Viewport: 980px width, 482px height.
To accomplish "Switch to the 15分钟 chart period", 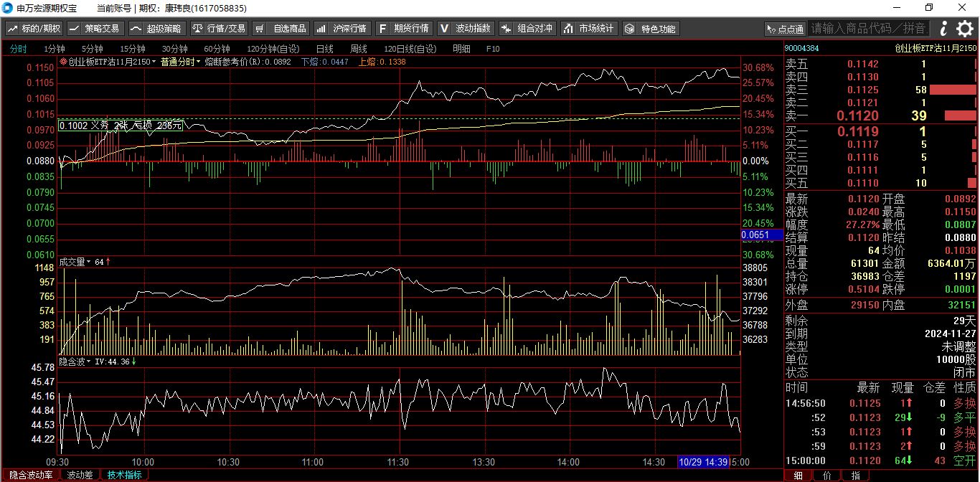I will tap(133, 49).
